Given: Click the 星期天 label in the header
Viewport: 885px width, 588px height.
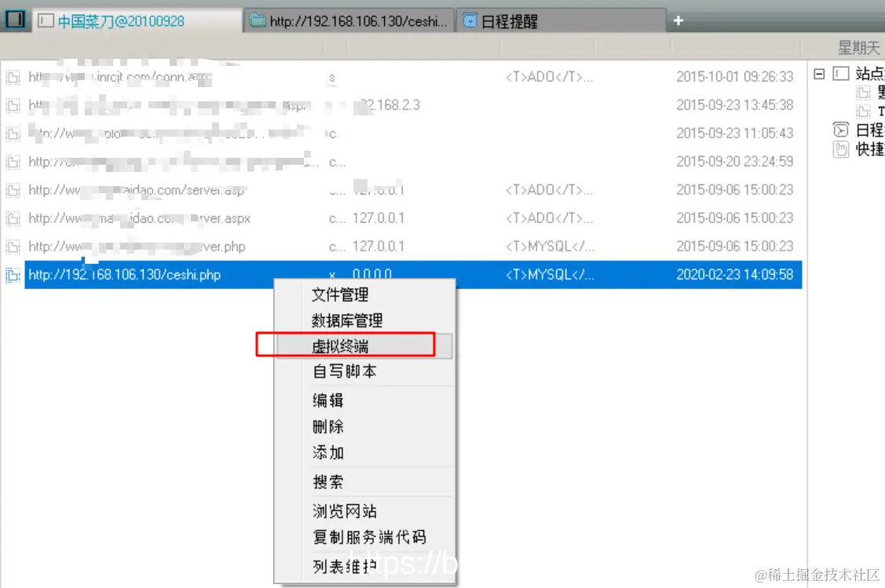Looking at the screenshot, I should point(858,47).
